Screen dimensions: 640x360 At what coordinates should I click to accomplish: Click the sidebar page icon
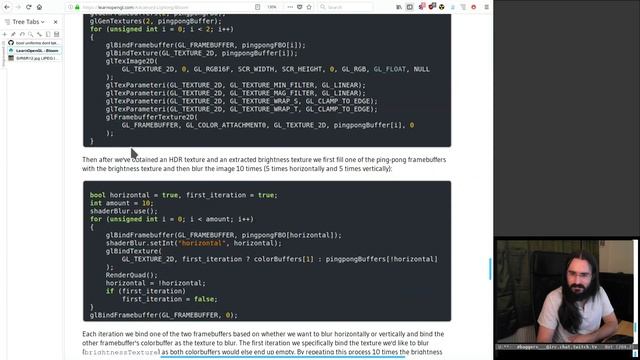coord(48,34)
